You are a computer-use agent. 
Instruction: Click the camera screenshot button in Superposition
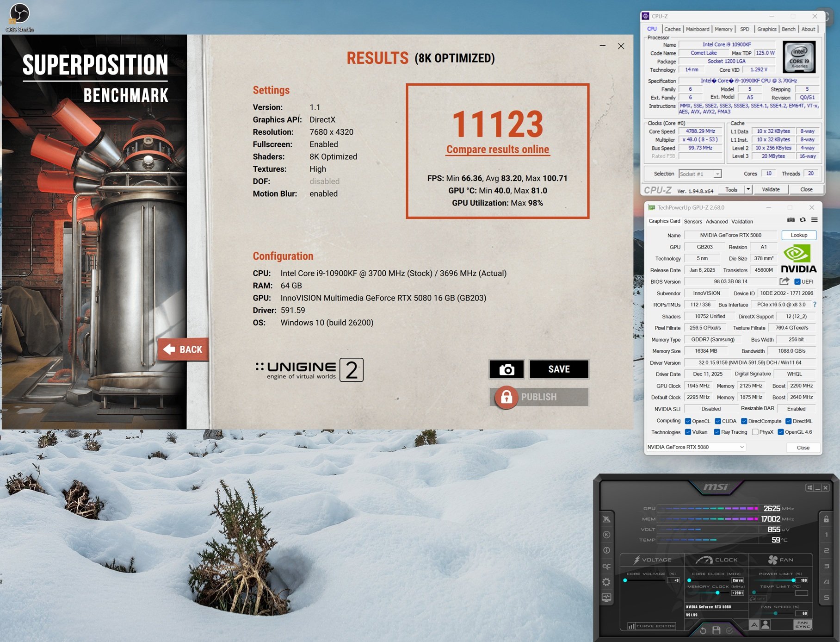pos(506,369)
